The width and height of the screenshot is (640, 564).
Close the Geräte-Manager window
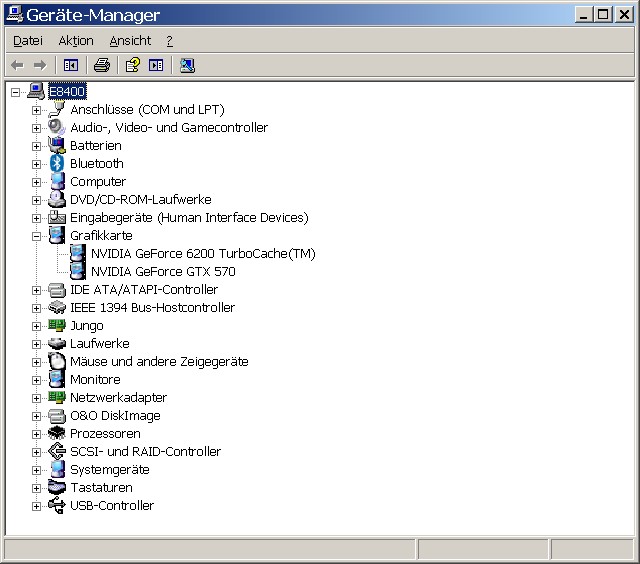tap(624, 15)
